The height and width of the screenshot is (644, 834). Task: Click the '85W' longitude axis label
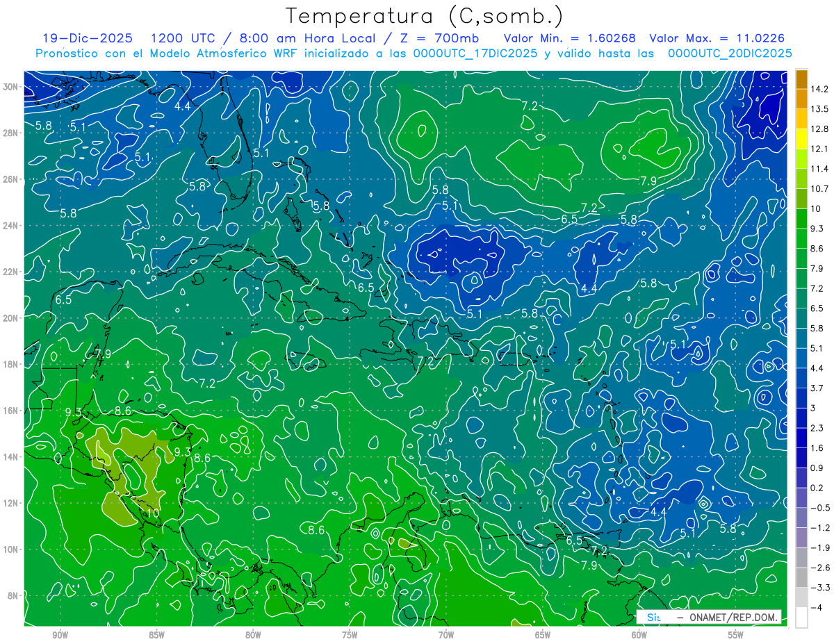pyautogui.click(x=156, y=635)
